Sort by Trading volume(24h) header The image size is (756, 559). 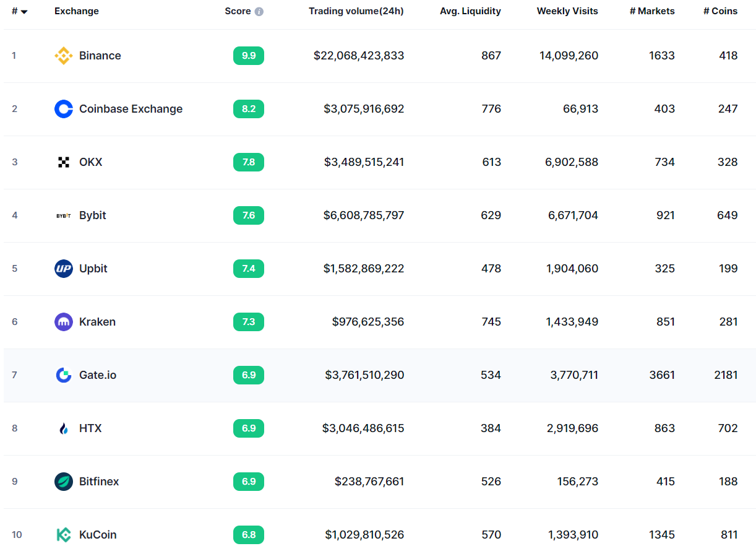click(356, 11)
